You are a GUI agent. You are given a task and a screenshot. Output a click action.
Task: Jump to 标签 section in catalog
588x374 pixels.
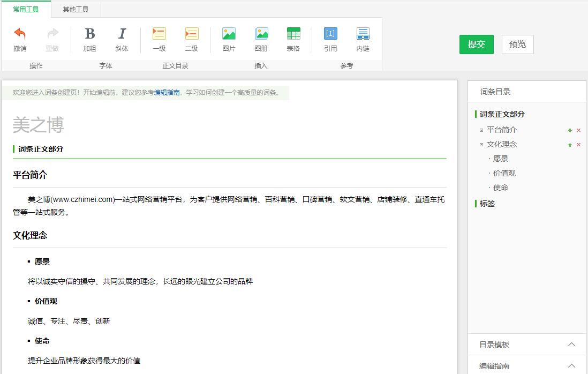click(x=487, y=204)
